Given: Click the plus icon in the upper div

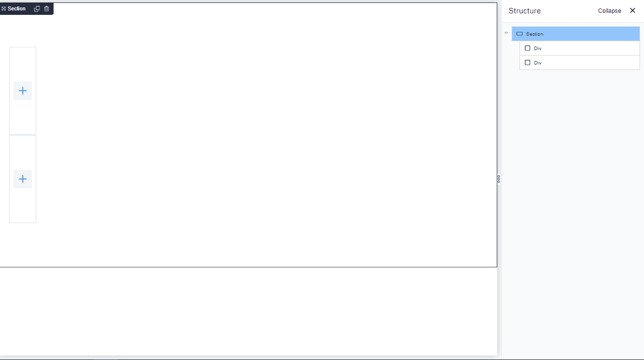Looking at the screenshot, I should click(22, 91).
